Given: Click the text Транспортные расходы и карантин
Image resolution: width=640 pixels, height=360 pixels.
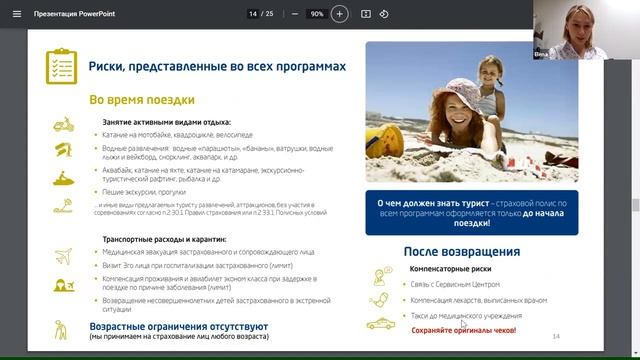Looking at the screenshot, I should click(x=164, y=239).
